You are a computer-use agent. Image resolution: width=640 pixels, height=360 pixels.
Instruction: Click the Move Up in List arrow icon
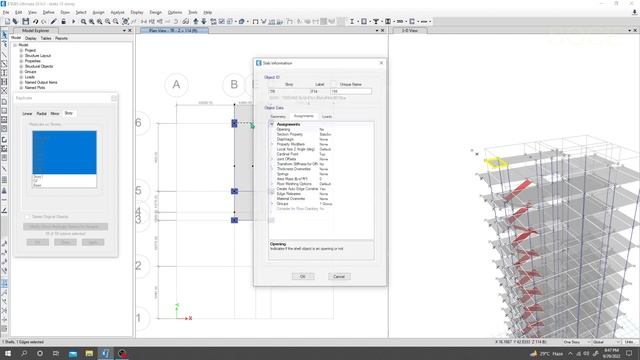pyautogui.click(x=196, y=21)
